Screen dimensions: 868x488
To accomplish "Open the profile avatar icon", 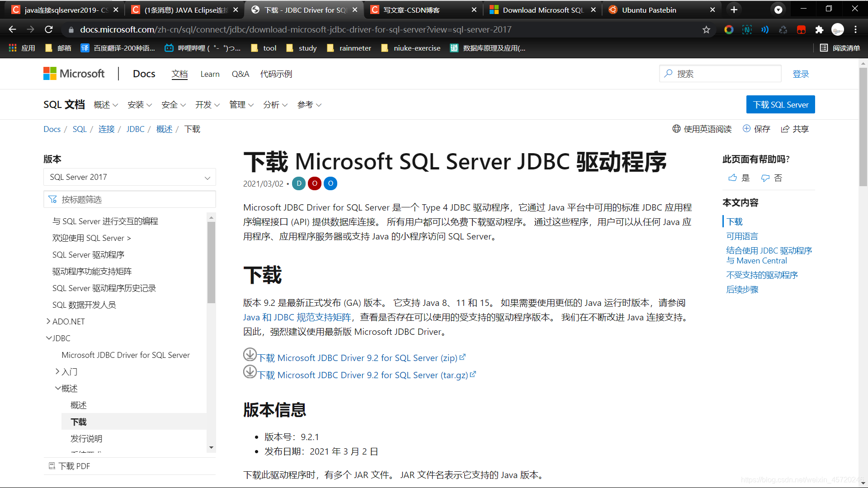I will [838, 30].
